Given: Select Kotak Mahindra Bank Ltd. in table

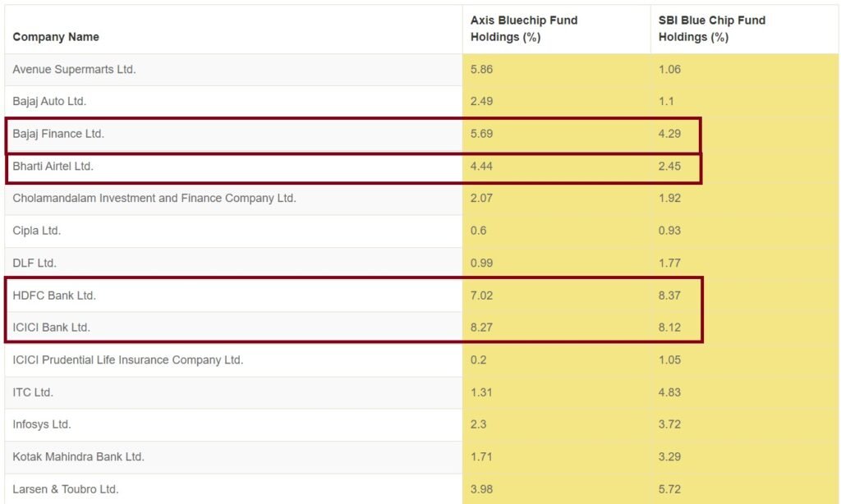Looking at the screenshot, I should pos(78,457).
